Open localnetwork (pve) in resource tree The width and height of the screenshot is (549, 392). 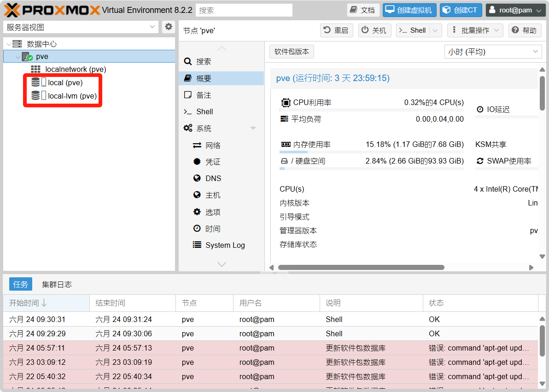pyautogui.click(x=76, y=70)
